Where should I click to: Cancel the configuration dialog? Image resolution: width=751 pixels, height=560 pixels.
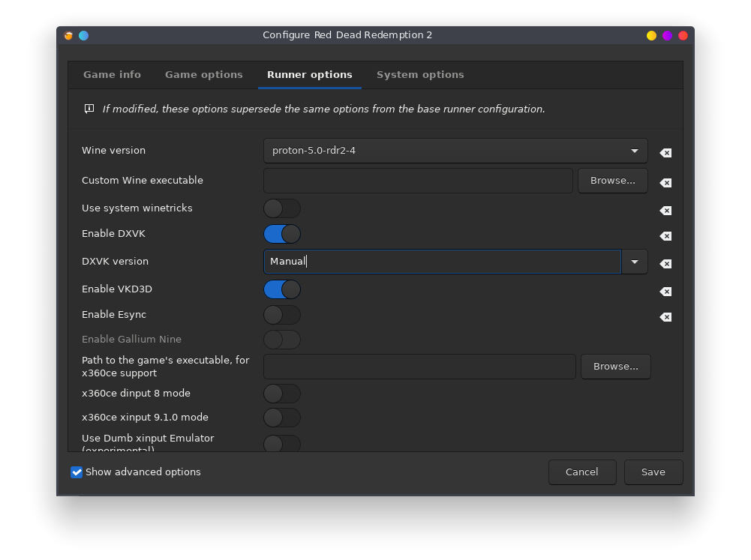coord(582,472)
